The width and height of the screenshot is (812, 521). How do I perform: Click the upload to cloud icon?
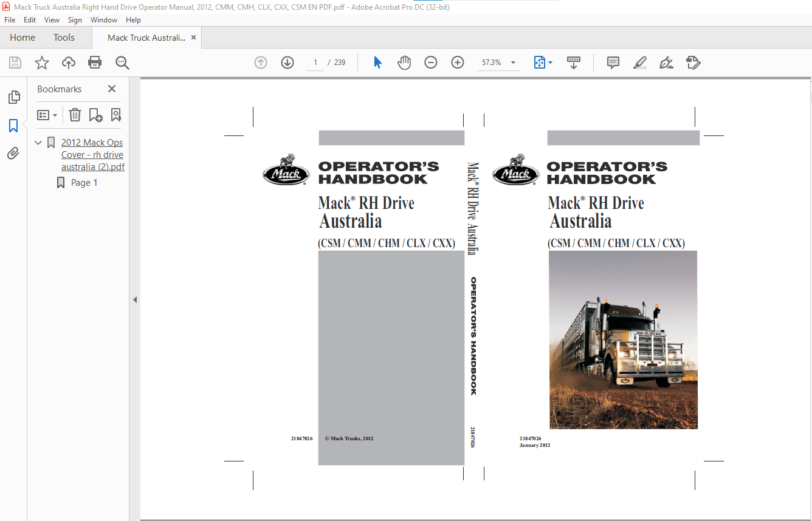click(x=69, y=63)
